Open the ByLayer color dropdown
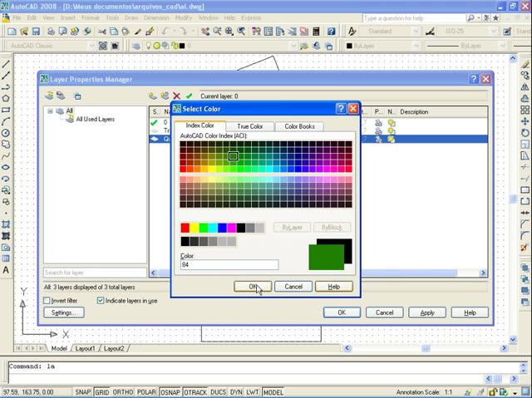 [x=391, y=46]
